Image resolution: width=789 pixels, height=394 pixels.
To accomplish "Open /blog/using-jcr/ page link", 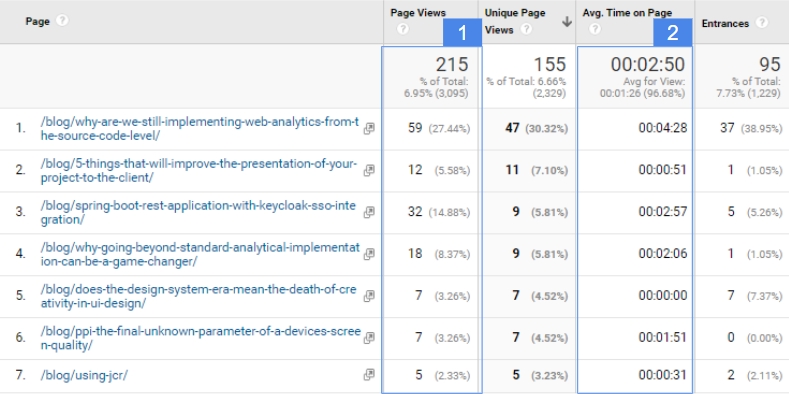I will [85, 375].
